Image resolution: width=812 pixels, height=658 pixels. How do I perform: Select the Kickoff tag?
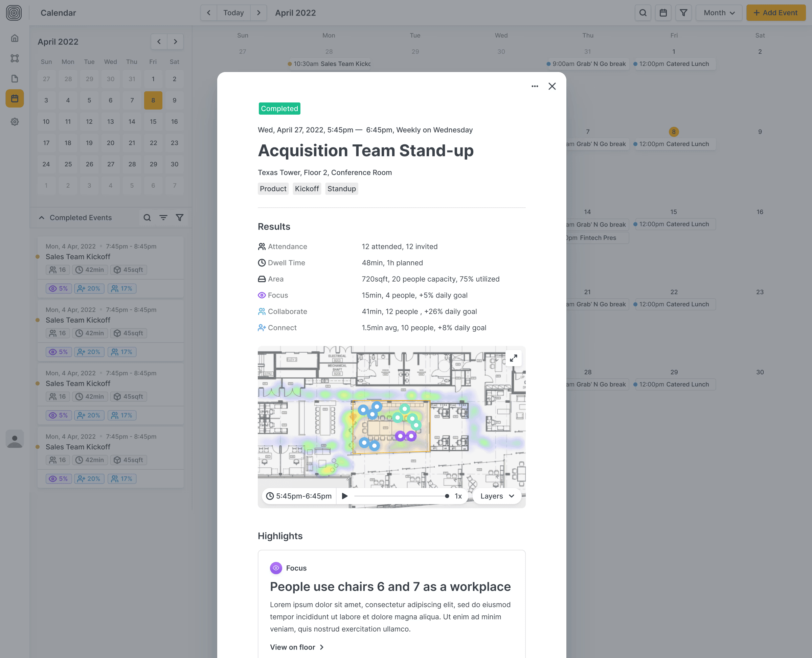[x=307, y=189]
